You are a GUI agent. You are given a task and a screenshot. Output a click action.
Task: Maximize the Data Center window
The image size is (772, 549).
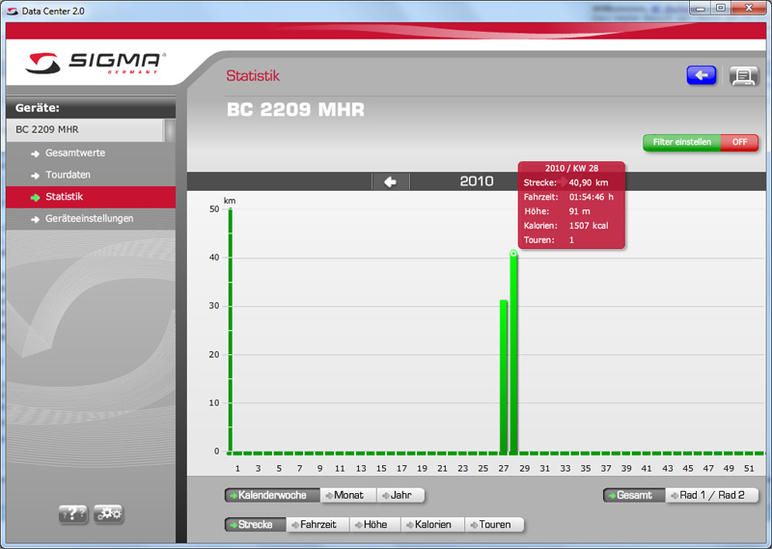click(720, 8)
